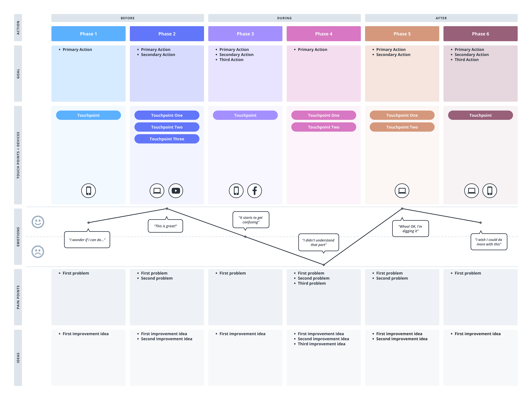
Task: Click the DURING stage bar
Action: point(285,18)
